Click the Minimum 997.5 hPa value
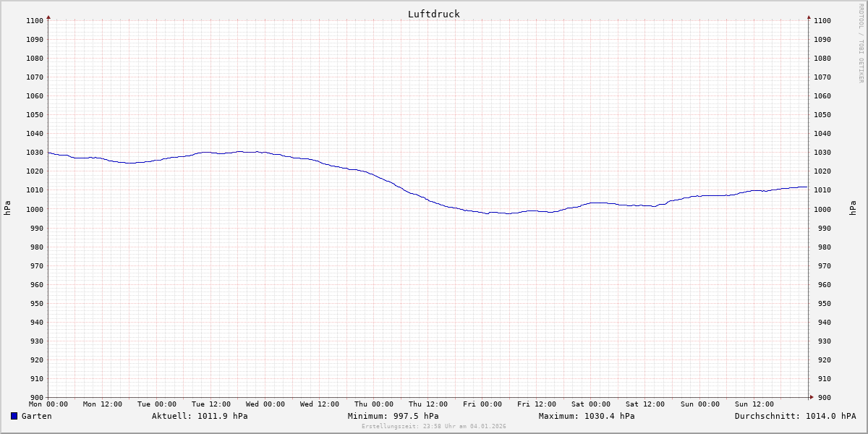Screen dimensions: 868x434 tap(393, 416)
